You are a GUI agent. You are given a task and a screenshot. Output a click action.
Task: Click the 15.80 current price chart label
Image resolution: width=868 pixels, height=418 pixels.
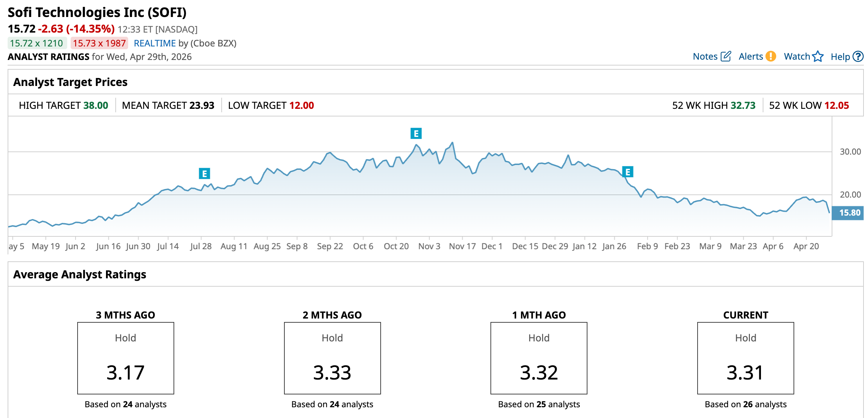point(849,212)
